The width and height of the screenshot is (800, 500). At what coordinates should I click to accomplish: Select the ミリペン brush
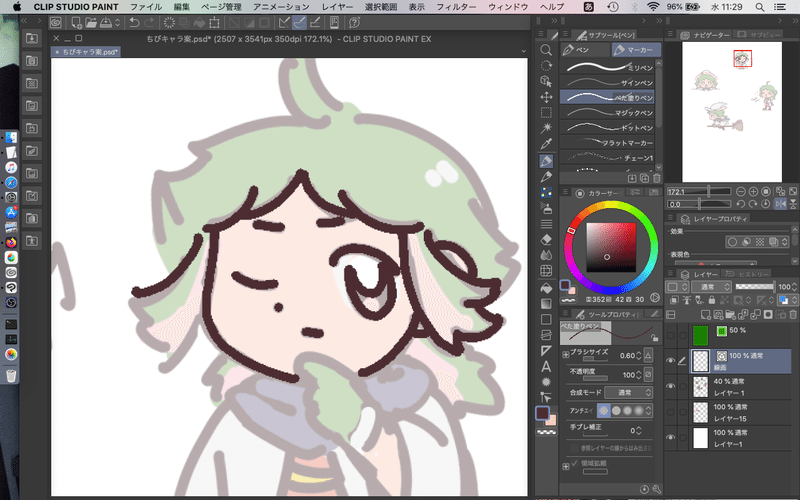[x=607, y=67]
